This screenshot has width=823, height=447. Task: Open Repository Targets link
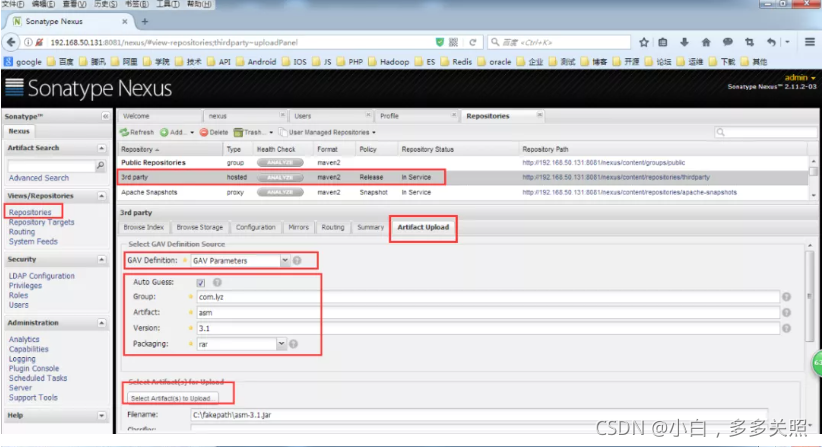41,222
